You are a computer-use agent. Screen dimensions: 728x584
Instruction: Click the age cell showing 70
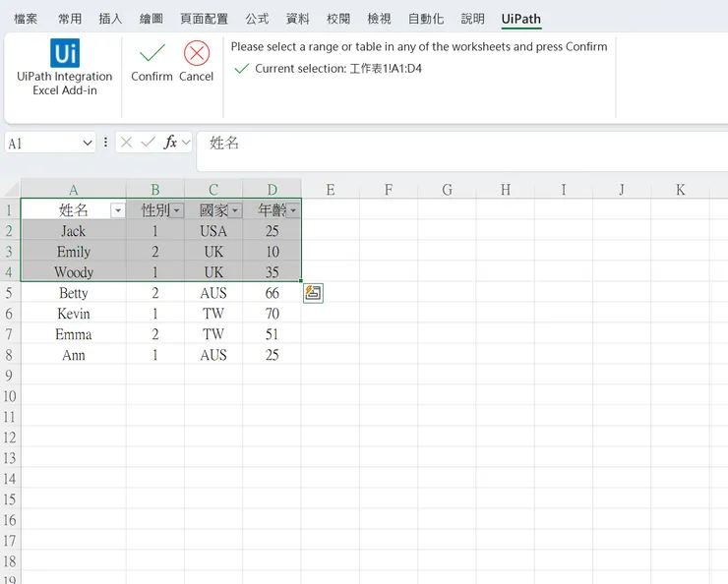click(273, 314)
